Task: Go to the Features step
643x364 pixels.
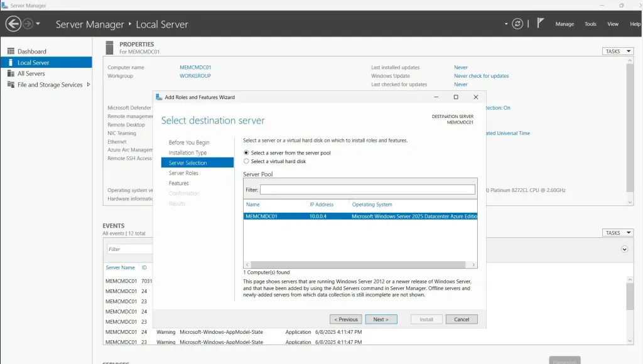Action: tap(178, 183)
